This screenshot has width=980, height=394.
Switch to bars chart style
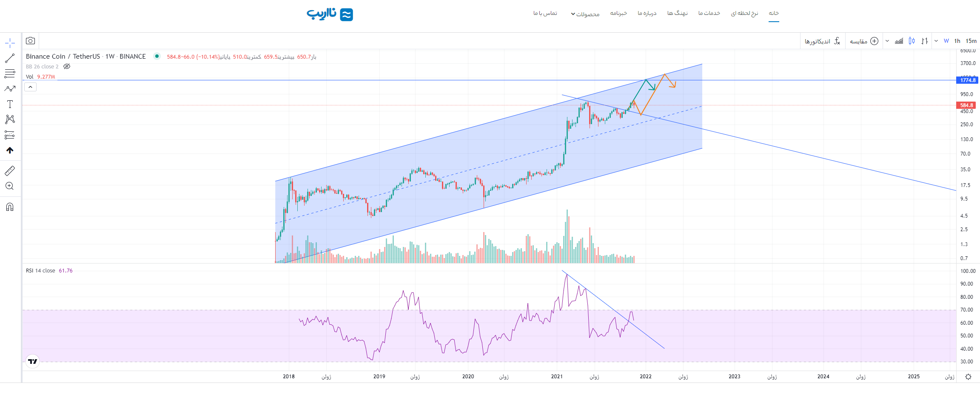point(925,41)
